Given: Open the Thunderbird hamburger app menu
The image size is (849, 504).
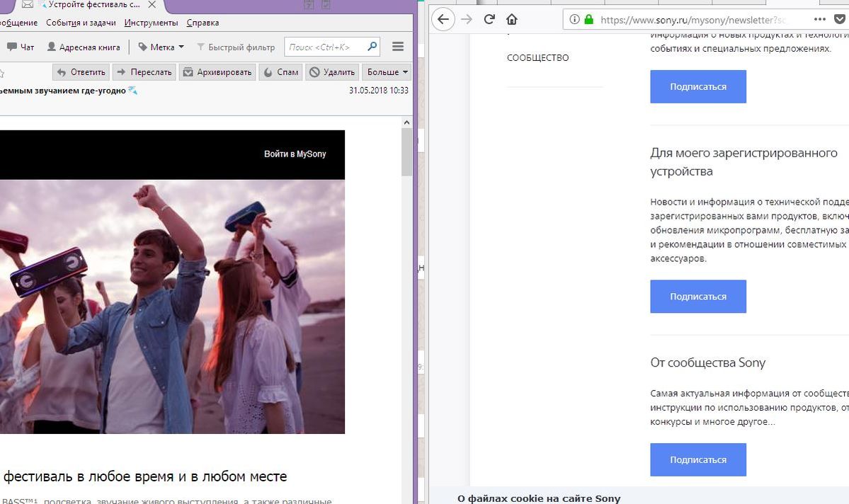Looking at the screenshot, I should (397, 47).
